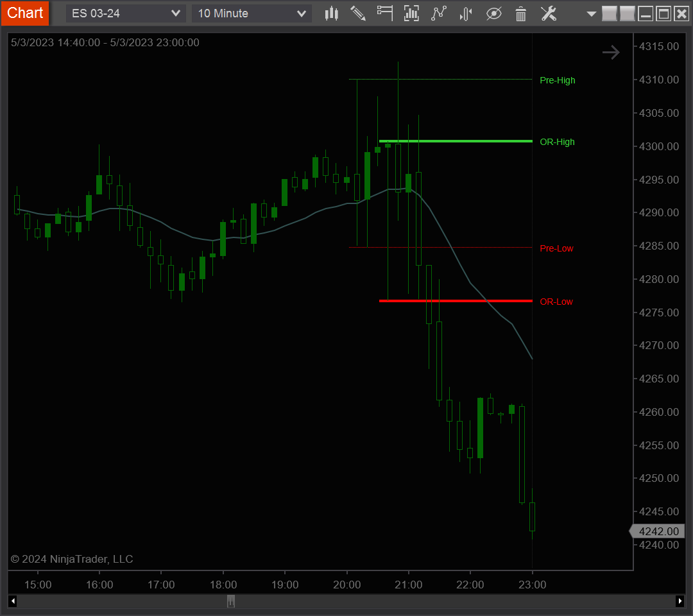Expand the ES 03-24 instrument dropdown
This screenshot has height=616, width=693.
pyautogui.click(x=126, y=13)
